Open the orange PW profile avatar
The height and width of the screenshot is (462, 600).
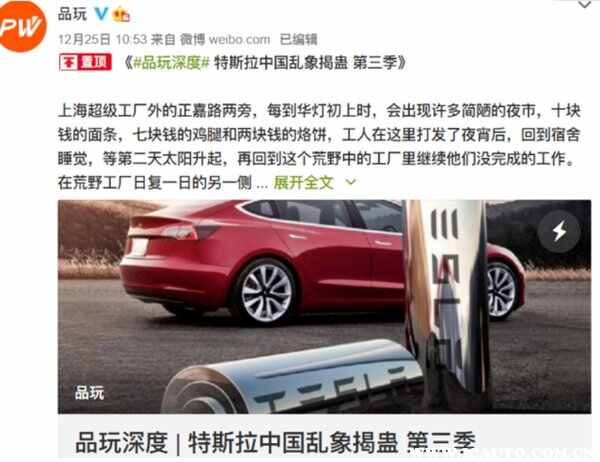click(x=22, y=26)
